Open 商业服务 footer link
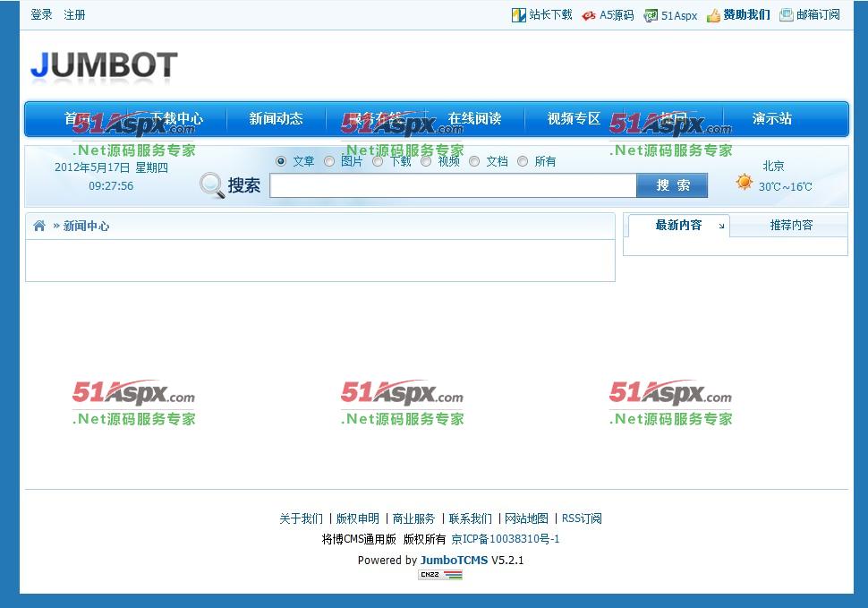The image size is (868, 608). 414,518
